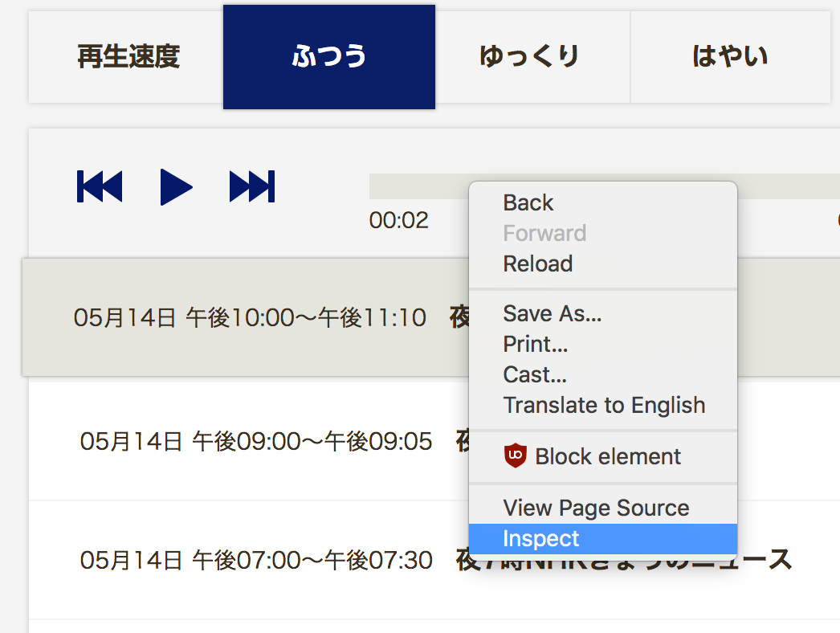Play the audio

(x=176, y=186)
